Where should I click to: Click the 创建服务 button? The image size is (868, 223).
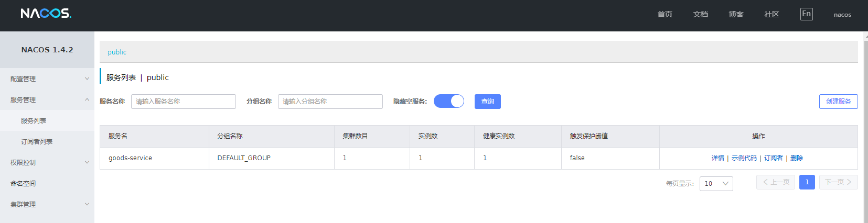point(839,102)
